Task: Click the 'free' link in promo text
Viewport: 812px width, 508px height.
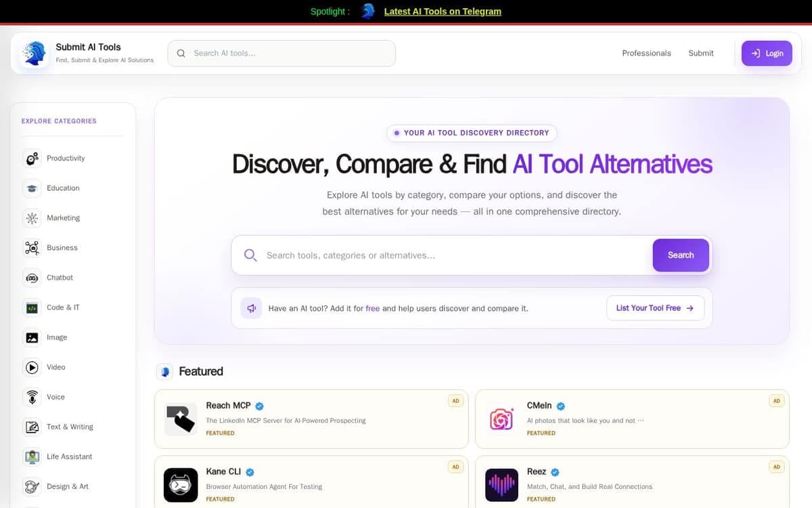Action: (372, 308)
